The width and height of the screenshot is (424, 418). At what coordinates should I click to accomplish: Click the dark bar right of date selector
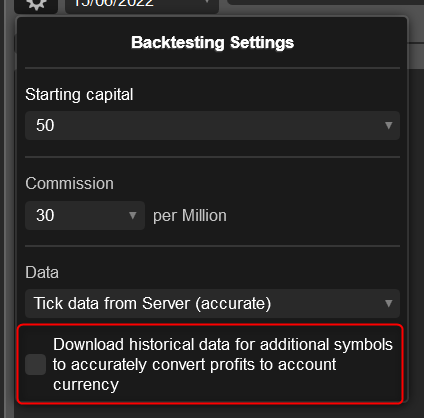(x=325, y=2)
